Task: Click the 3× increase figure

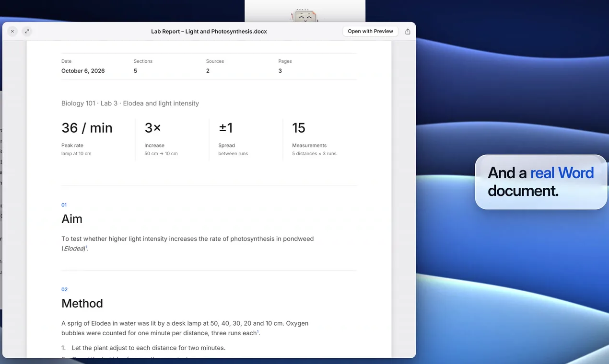Action: 153,128
